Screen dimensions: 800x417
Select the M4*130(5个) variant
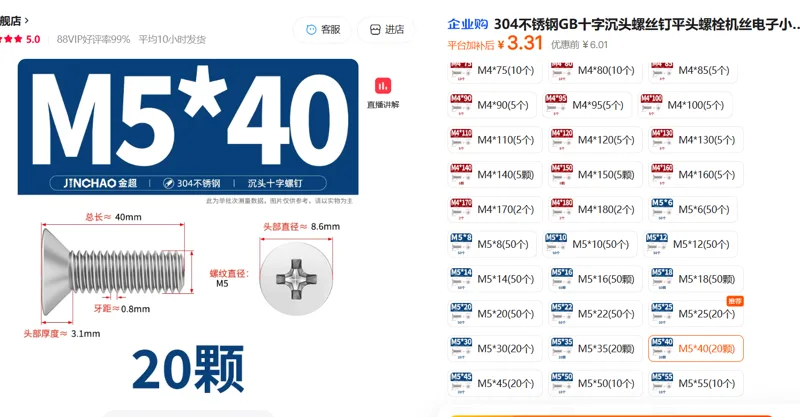pyautogui.click(x=696, y=140)
